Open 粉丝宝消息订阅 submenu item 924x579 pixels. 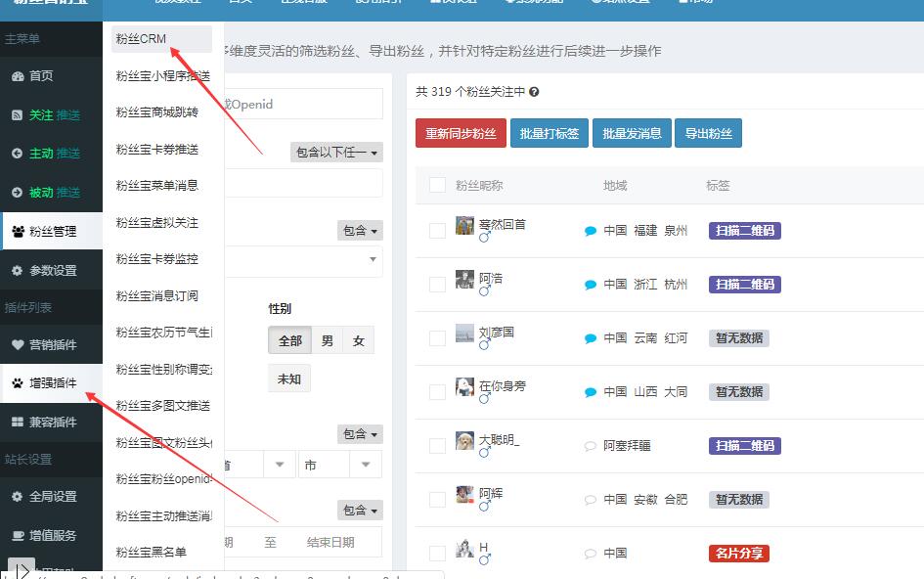[x=157, y=296]
